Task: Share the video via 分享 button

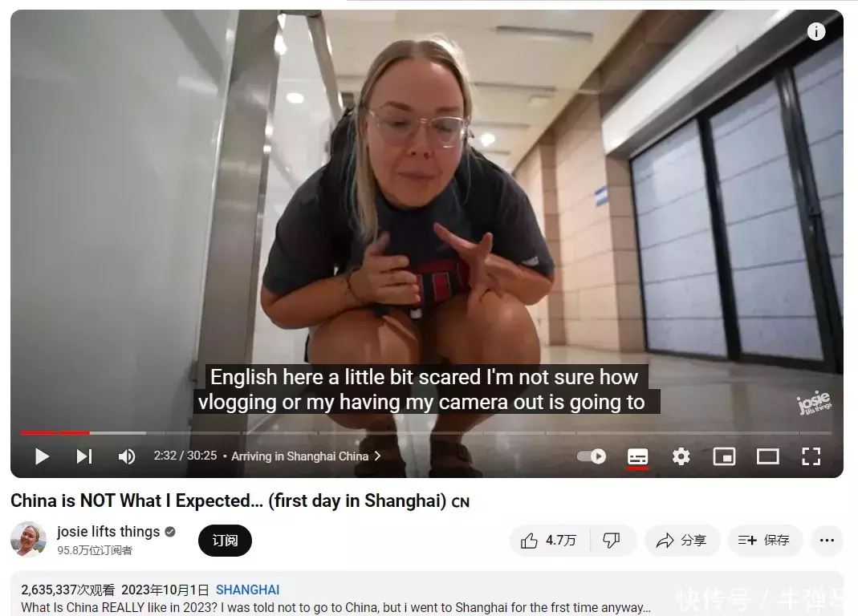Action: click(681, 541)
